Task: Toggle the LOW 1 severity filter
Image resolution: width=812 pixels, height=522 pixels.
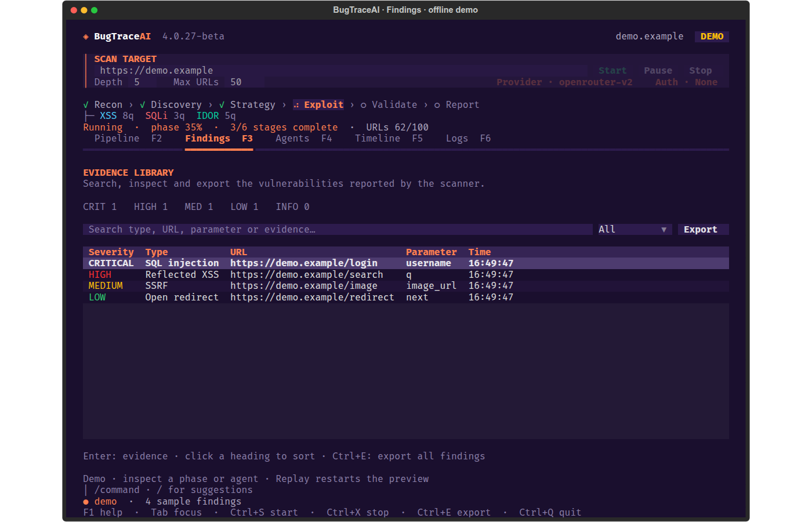Action: [x=244, y=207]
